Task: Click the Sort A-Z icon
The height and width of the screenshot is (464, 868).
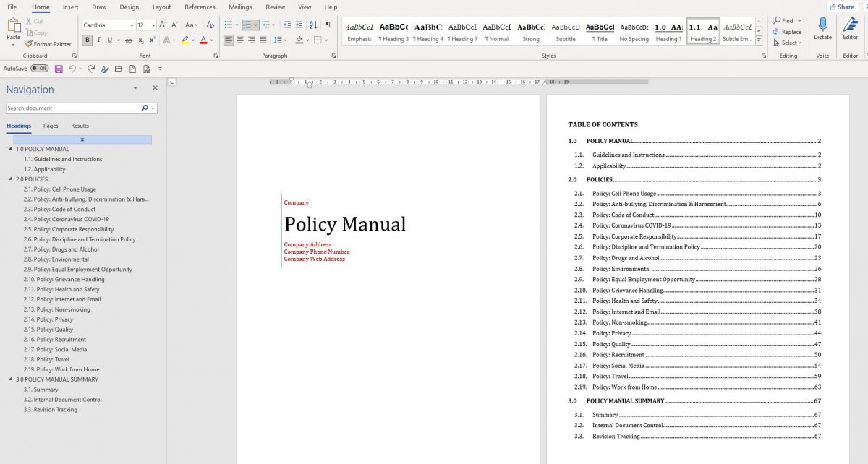Action: tap(313, 25)
